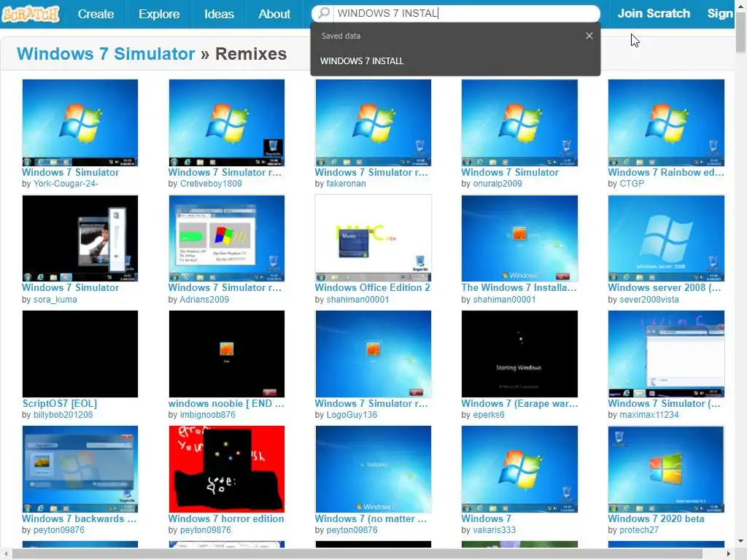This screenshot has width=747, height=560.
Task: Open the Ideas menu item
Action: pos(219,14)
